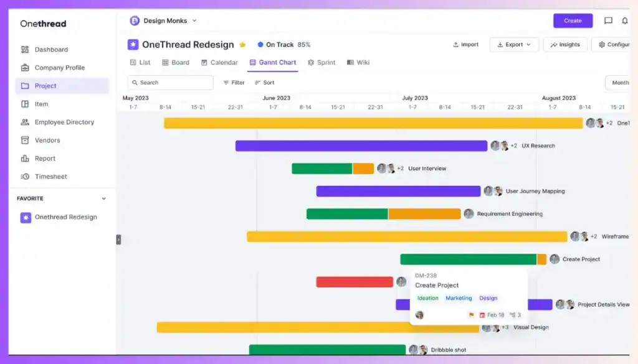Viewport: 638px width, 364px height.
Task: Switch to the Wiki tab
Action: tap(358, 63)
